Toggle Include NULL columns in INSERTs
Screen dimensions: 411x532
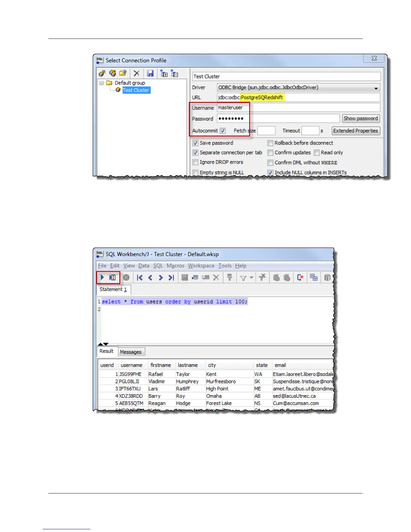[270, 172]
